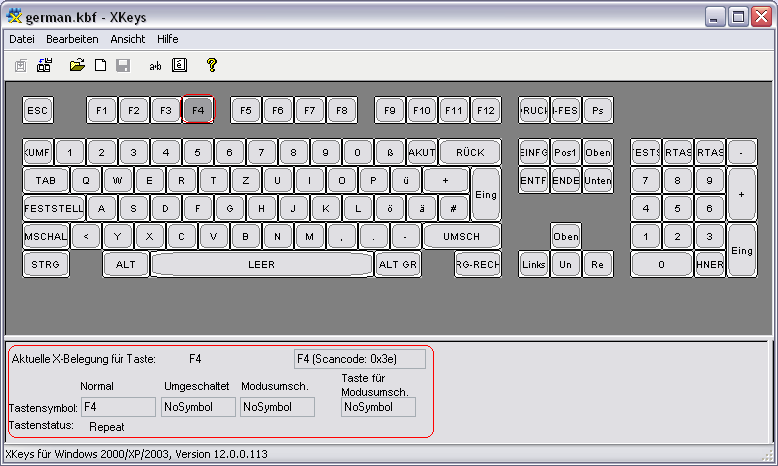Select the Re right arrow key

pos(598,265)
